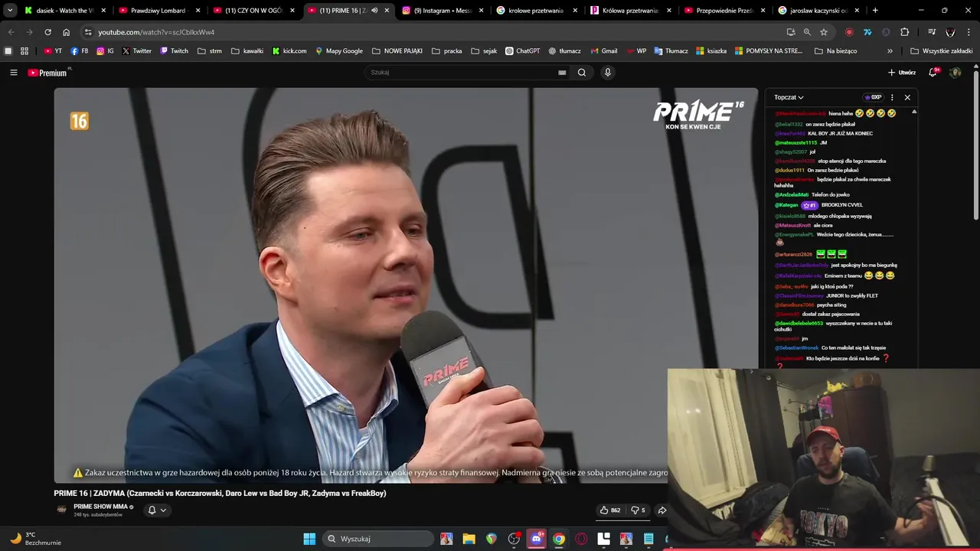Screen dimensions: 980x551
Task: Open the Twitch bookmark
Action: [174, 51]
